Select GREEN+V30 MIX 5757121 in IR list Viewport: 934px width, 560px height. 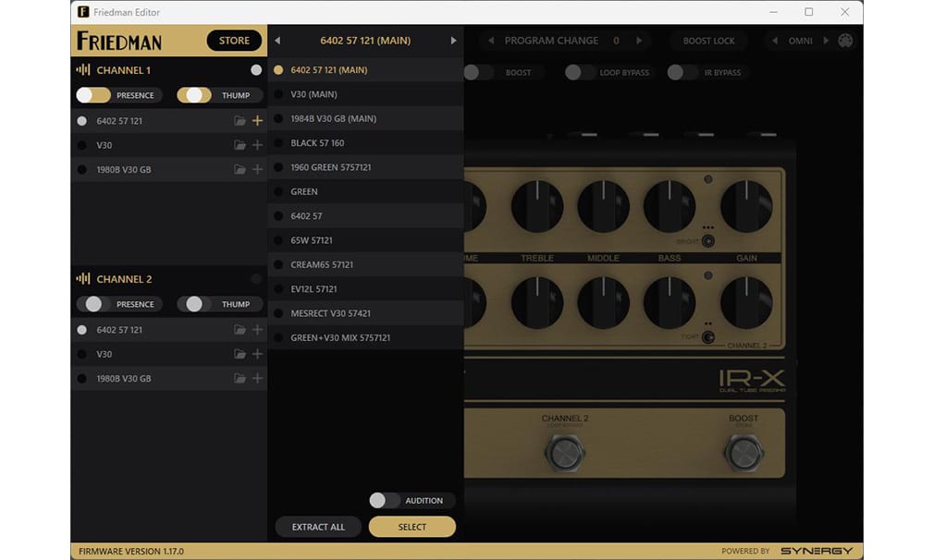365,337
